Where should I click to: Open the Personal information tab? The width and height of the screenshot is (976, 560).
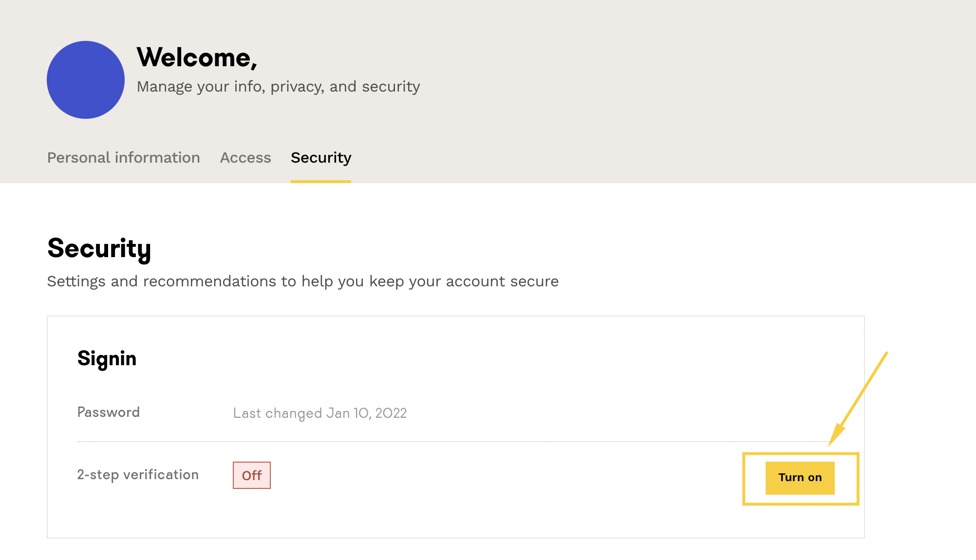(124, 158)
